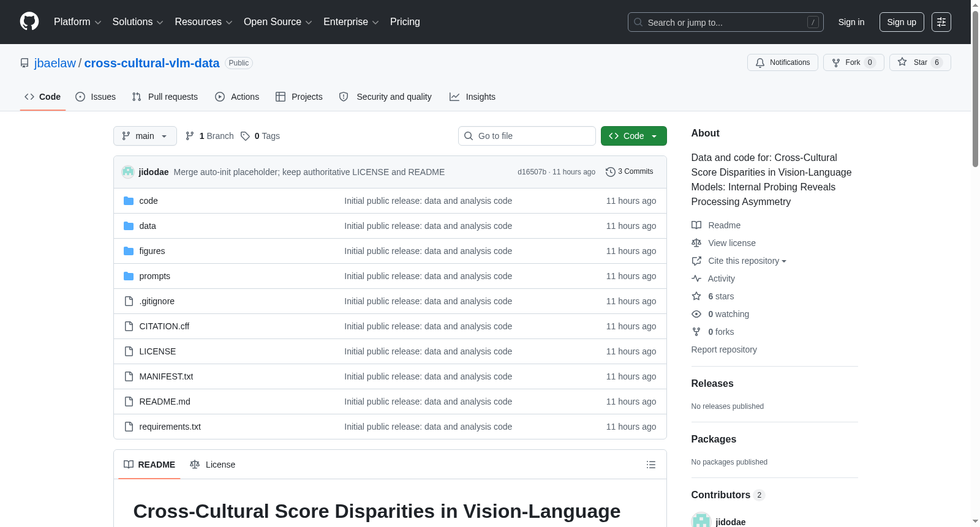Click jidodae contributor avatar
Image resolution: width=980 pixels, height=527 pixels.
(701, 521)
